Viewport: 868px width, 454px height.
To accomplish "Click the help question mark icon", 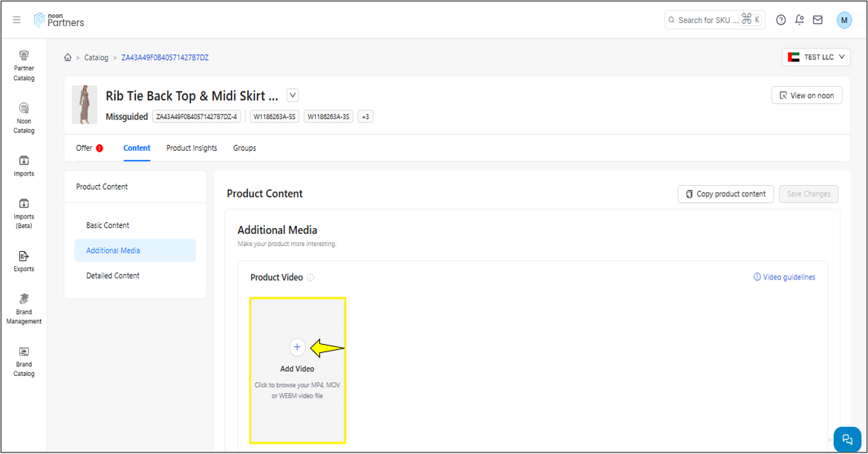I will click(780, 20).
